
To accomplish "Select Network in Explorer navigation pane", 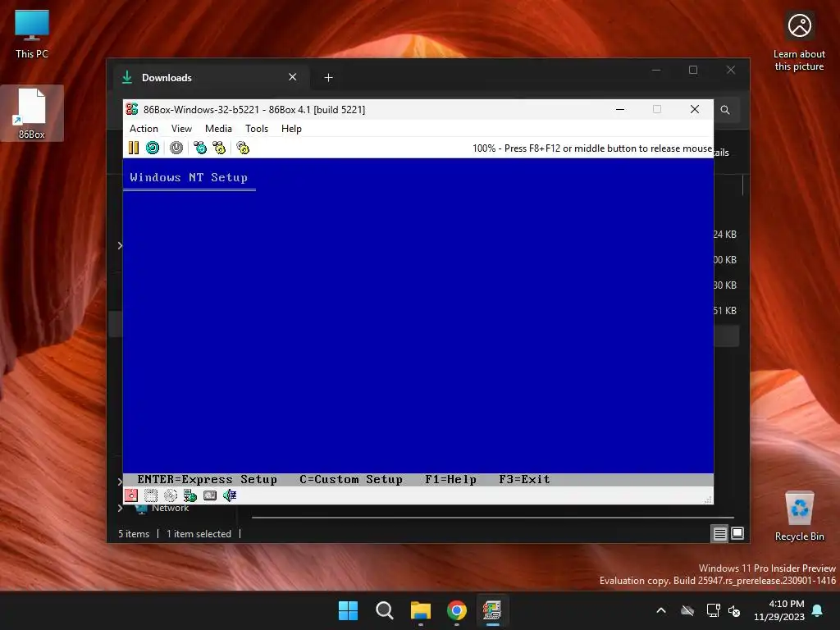I will coord(170,508).
